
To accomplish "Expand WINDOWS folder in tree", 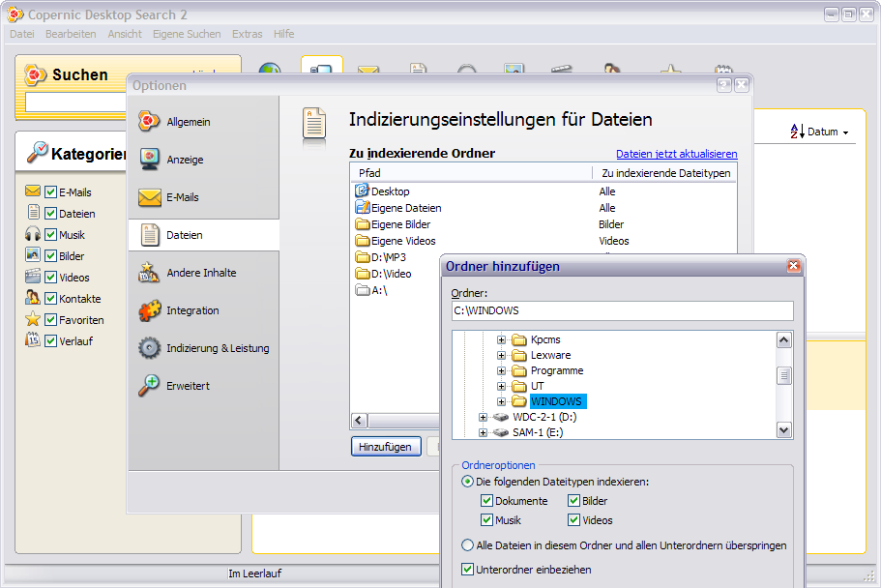I will pos(501,401).
